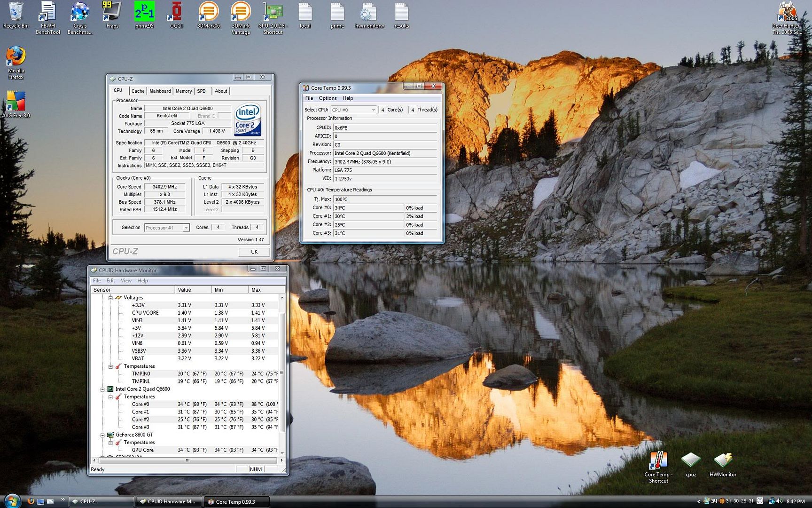This screenshot has height=508, width=812.
Task: Collapse the Intel Core 2 Quad Q6600 node
Action: (102, 389)
